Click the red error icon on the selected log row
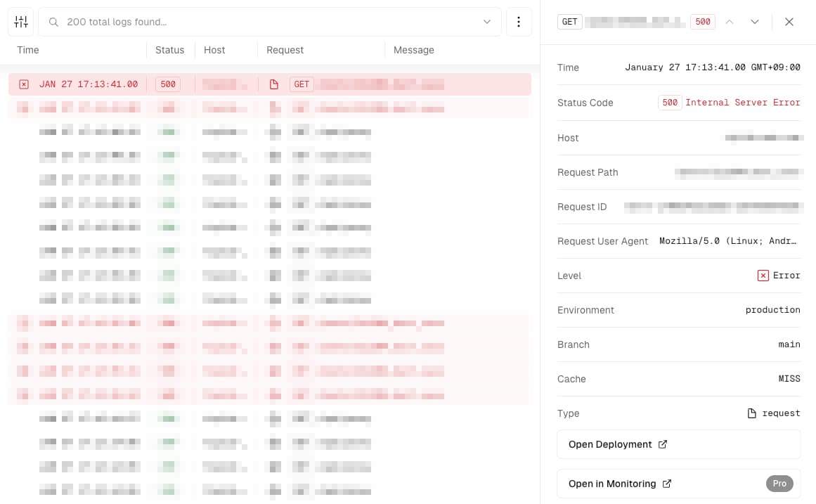 click(x=23, y=84)
